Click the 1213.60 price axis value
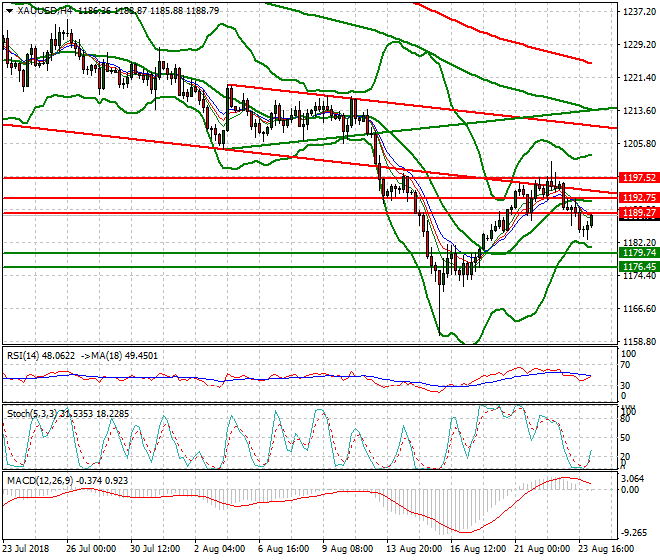Screen dimensions: 660x560 (x=639, y=111)
